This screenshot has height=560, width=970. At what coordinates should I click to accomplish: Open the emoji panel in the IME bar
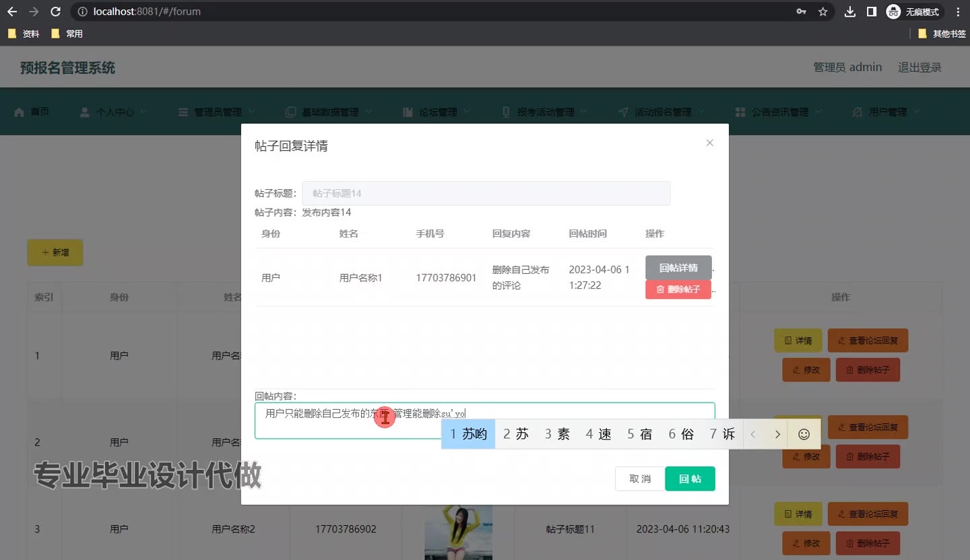[x=804, y=434]
